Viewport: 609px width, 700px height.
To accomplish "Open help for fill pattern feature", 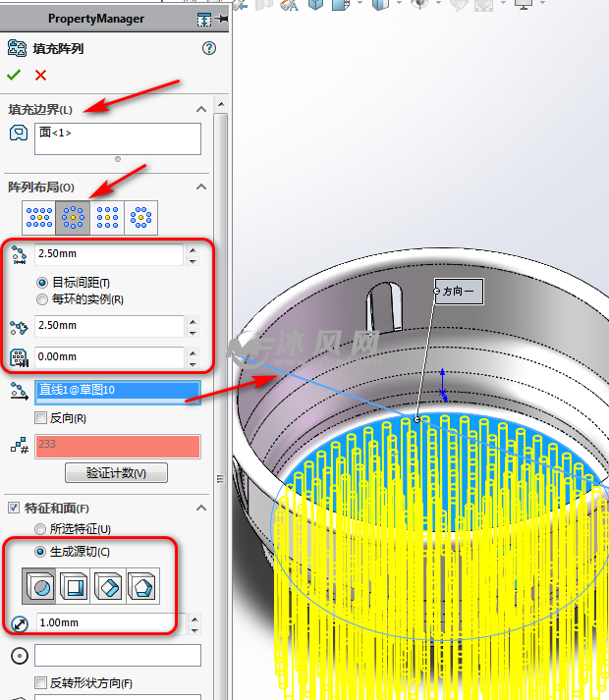I will pyautogui.click(x=208, y=48).
